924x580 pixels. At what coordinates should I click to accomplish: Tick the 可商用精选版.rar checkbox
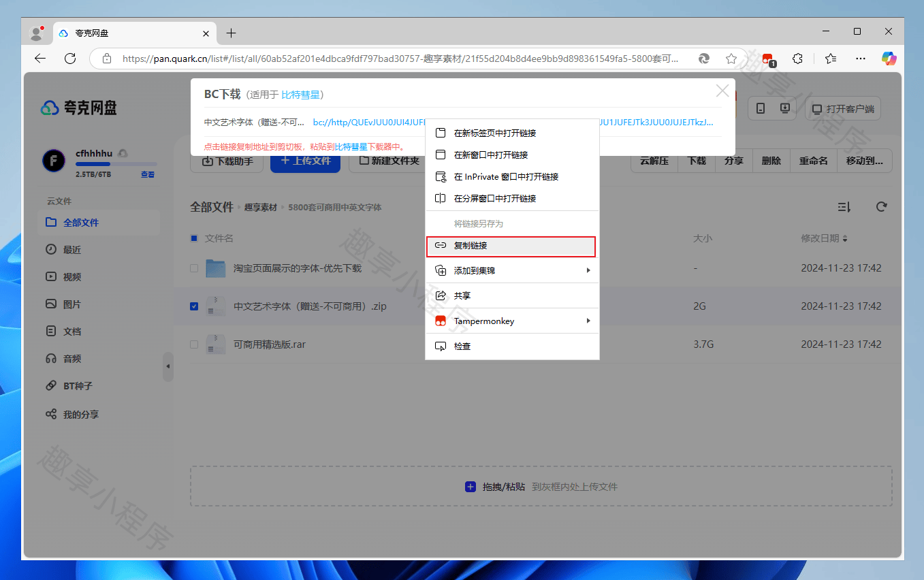(194, 344)
